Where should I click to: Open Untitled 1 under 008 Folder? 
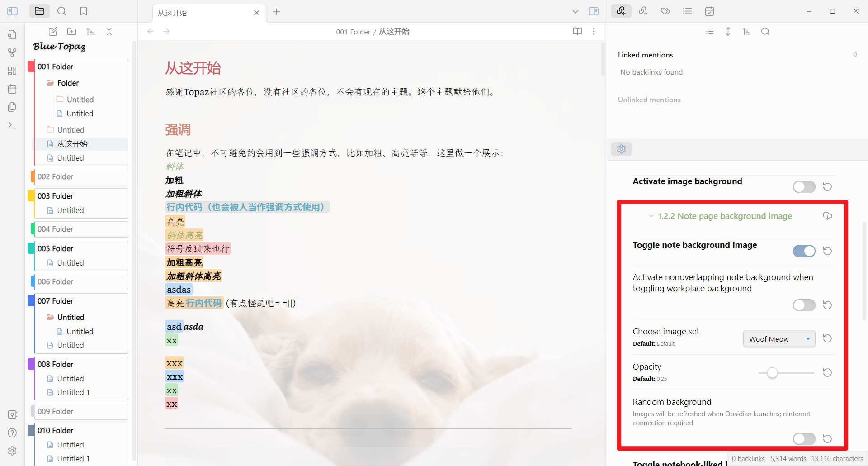[73, 392]
